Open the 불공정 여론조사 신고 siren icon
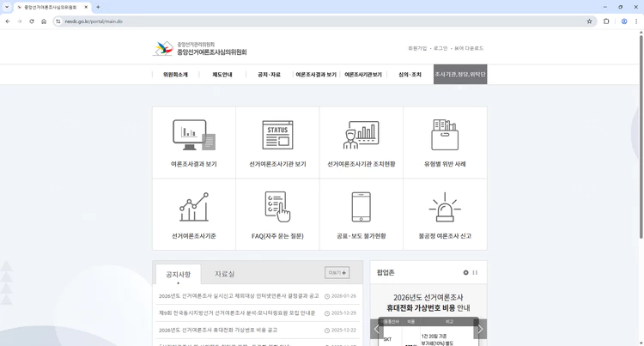Viewport: 644px width, 346px height. point(445,207)
